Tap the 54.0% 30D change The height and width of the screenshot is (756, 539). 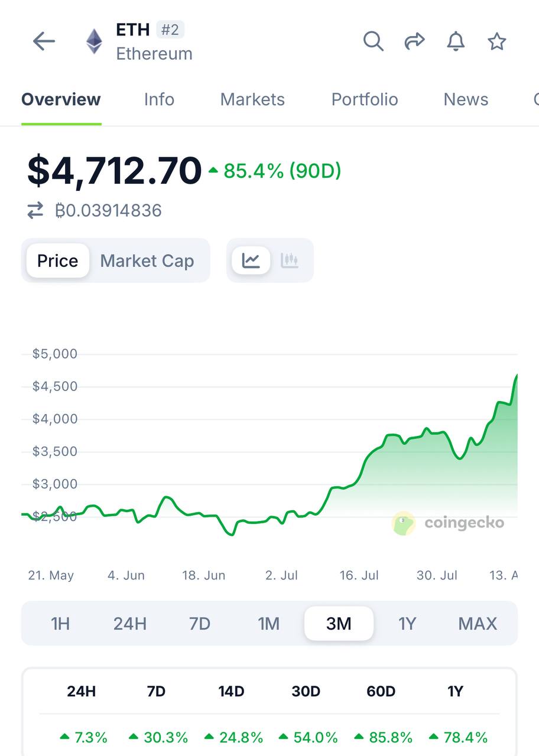tap(309, 737)
